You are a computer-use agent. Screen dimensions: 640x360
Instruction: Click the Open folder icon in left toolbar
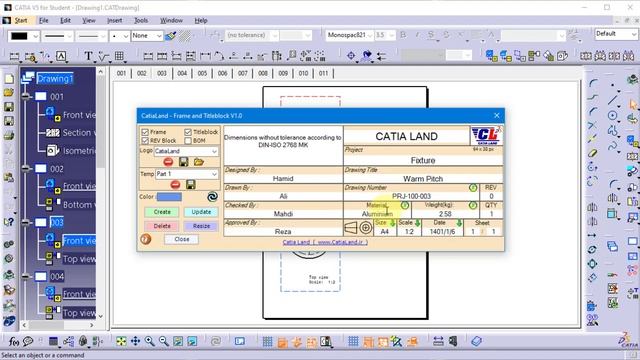click(x=9, y=93)
